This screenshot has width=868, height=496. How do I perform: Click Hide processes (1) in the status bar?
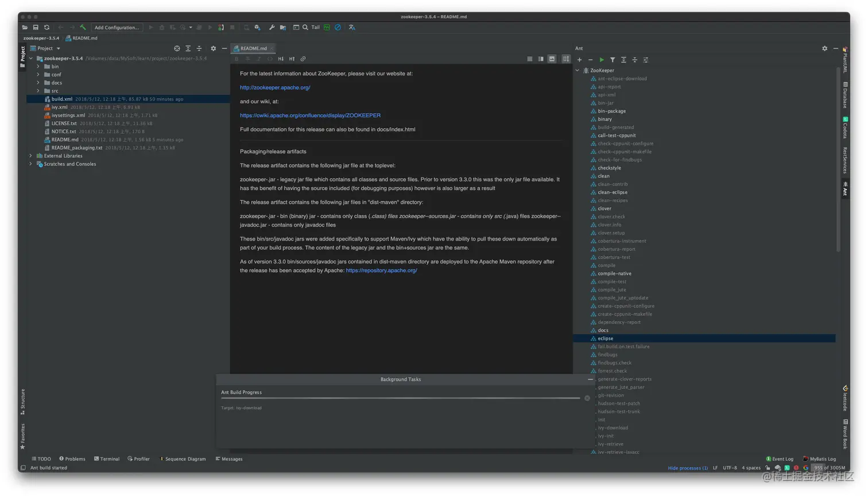click(x=688, y=468)
